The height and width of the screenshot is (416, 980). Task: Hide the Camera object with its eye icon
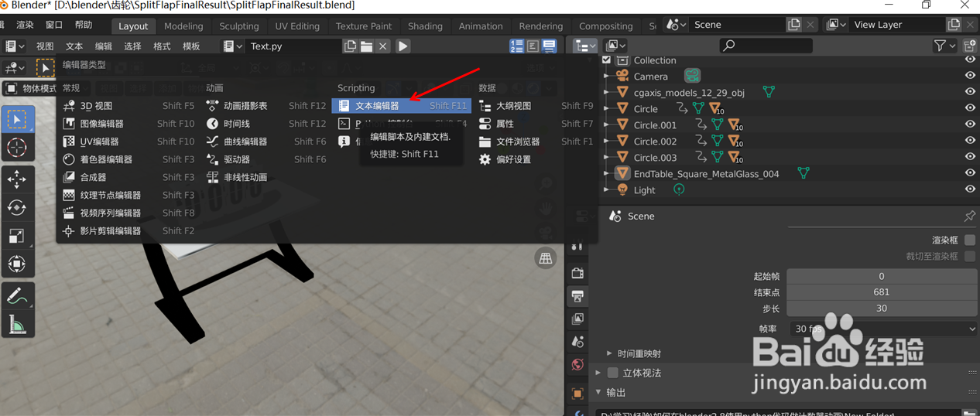tap(969, 76)
